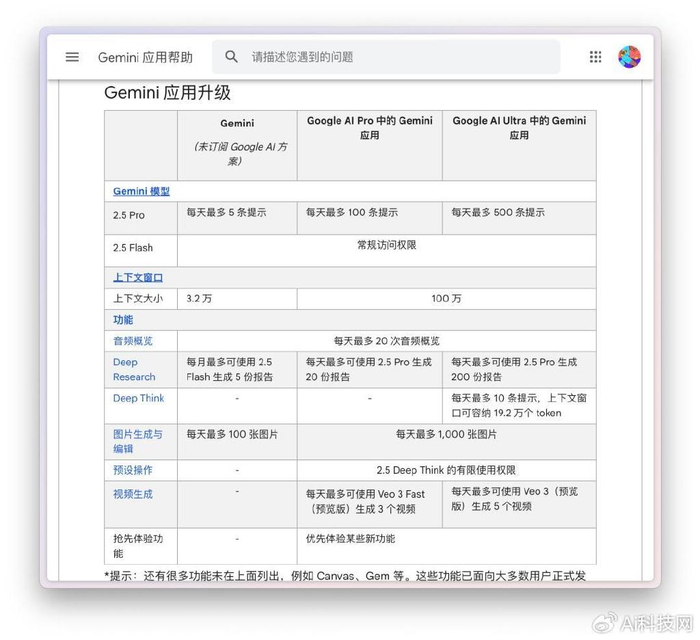Click the Gemini 未订阅 column header
Viewport: 700px width, 640px height.
point(237,145)
